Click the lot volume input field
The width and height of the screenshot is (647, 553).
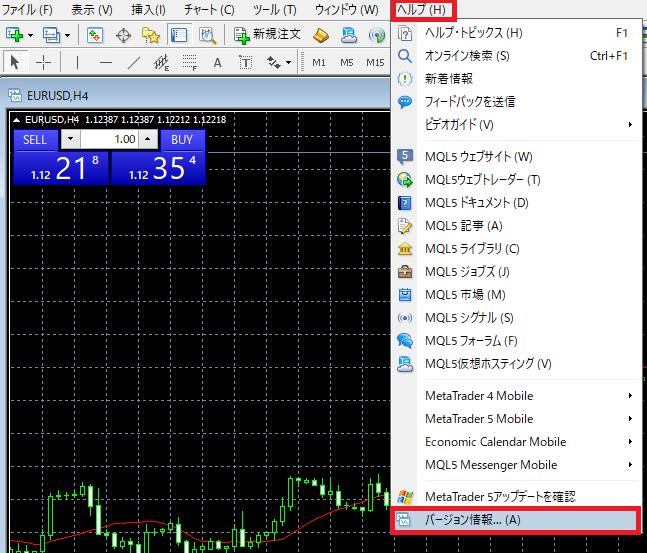pyautogui.click(x=108, y=139)
